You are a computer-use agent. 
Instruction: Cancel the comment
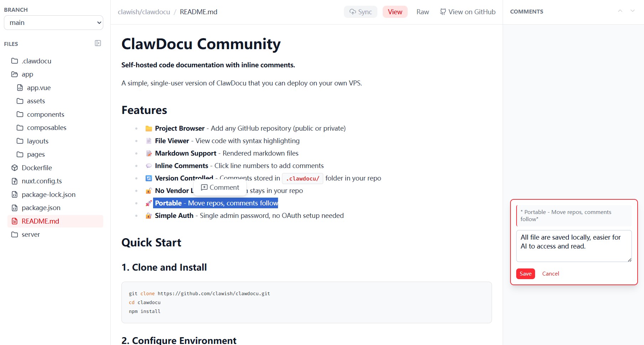[x=550, y=274]
